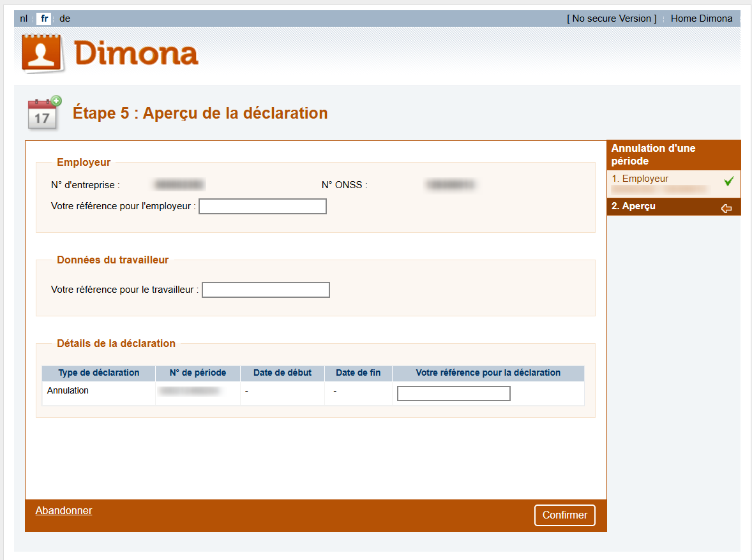Click the N° d'entreprise label

86,185
